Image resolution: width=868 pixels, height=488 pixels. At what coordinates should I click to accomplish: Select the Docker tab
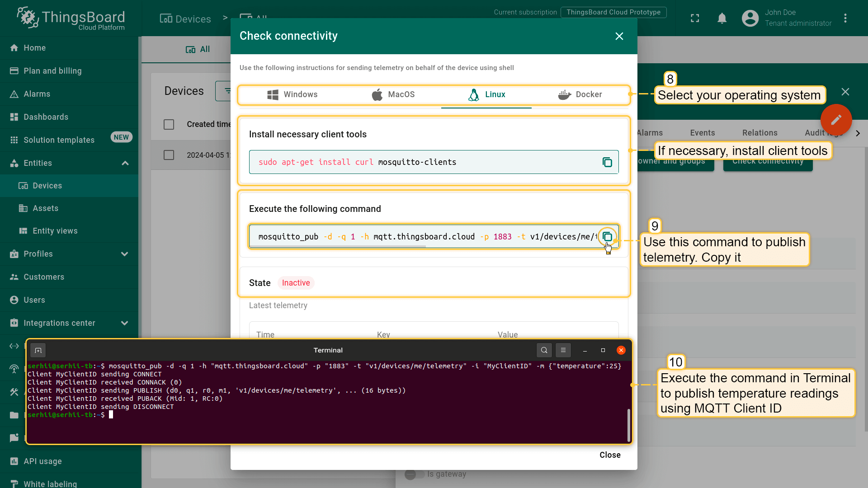[x=580, y=94]
